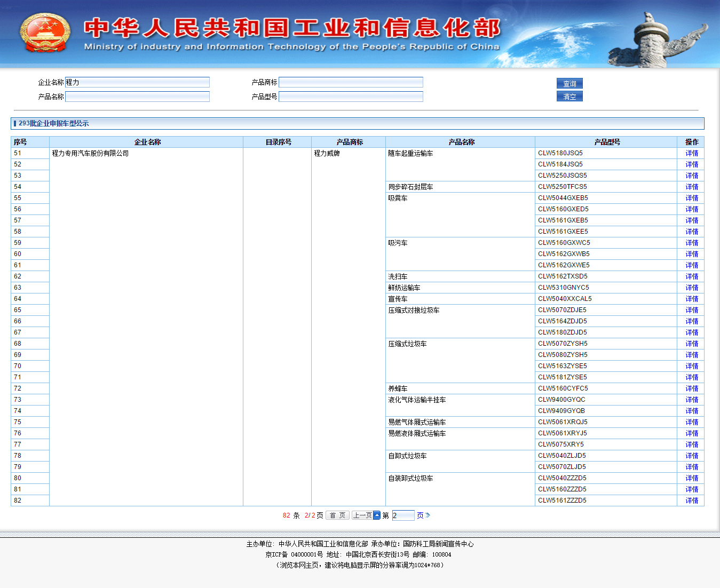Open 详情 for CLW5250JSQS5
The image size is (720, 588).
click(x=692, y=176)
